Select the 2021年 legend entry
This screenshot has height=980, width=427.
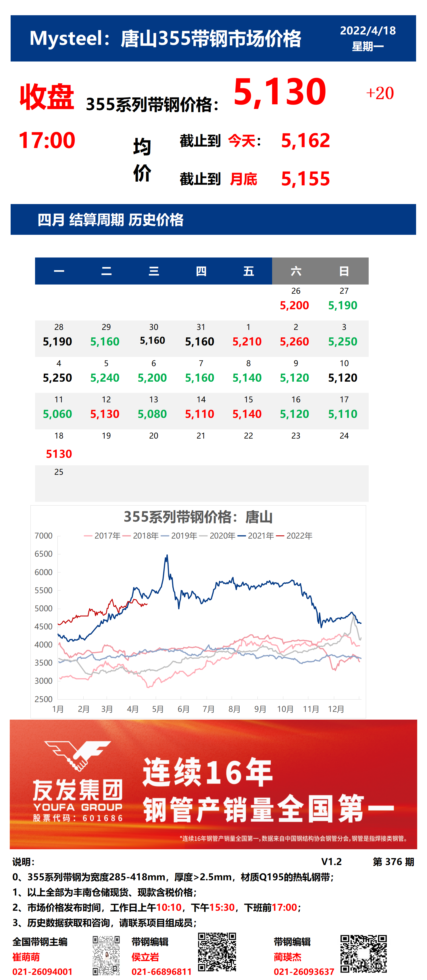[256, 536]
